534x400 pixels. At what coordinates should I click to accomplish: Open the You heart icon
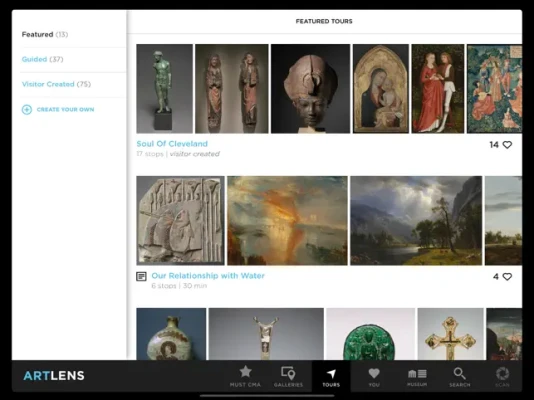coord(374,373)
